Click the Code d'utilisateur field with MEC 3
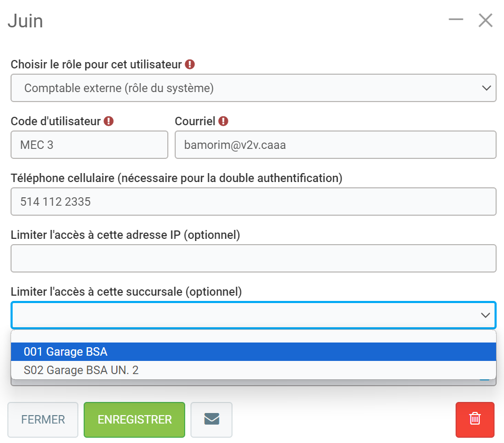Screen dimensions: 504x443 pyautogui.click(x=89, y=145)
